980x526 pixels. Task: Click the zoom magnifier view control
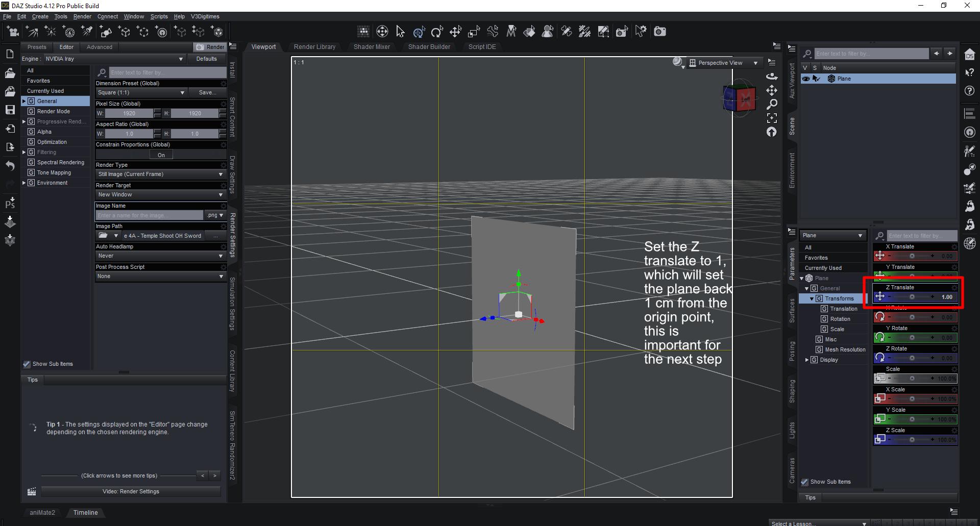(x=772, y=105)
